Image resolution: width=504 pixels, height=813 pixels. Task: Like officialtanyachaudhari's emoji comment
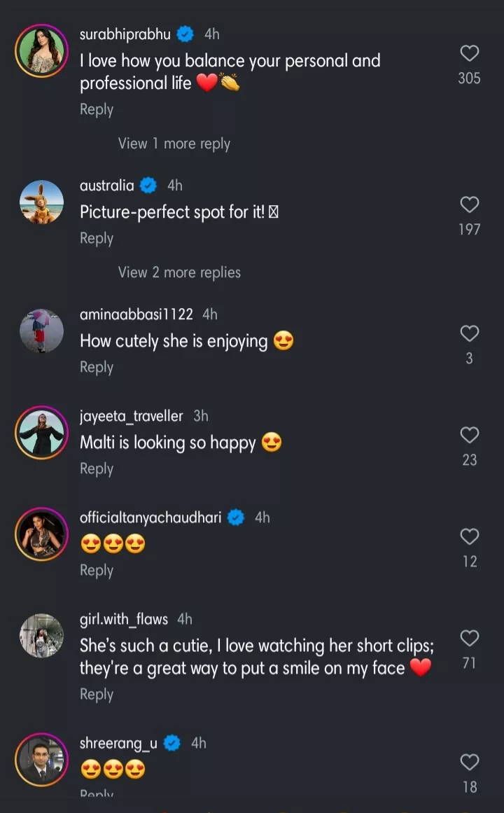(469, 537)
